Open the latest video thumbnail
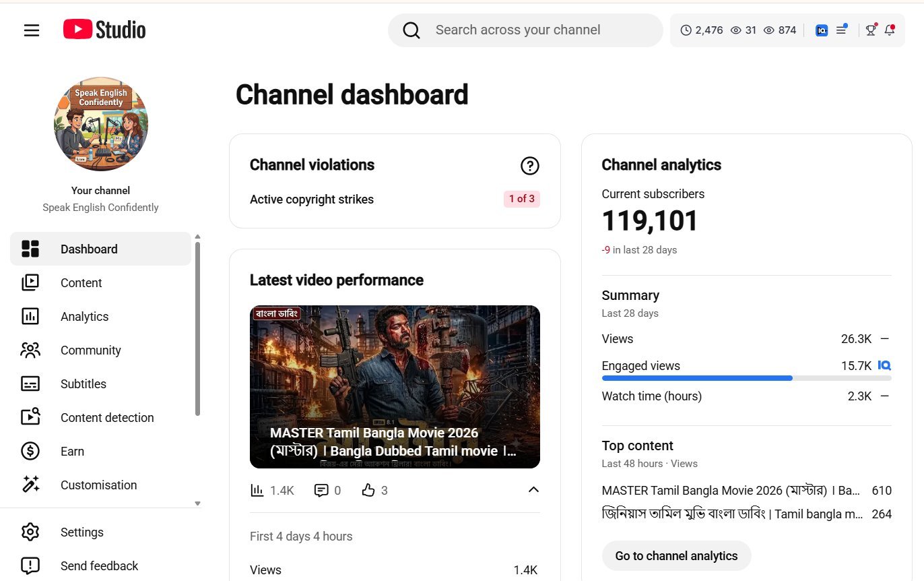Screen dimensions: 924x581 tap(395, 387)
